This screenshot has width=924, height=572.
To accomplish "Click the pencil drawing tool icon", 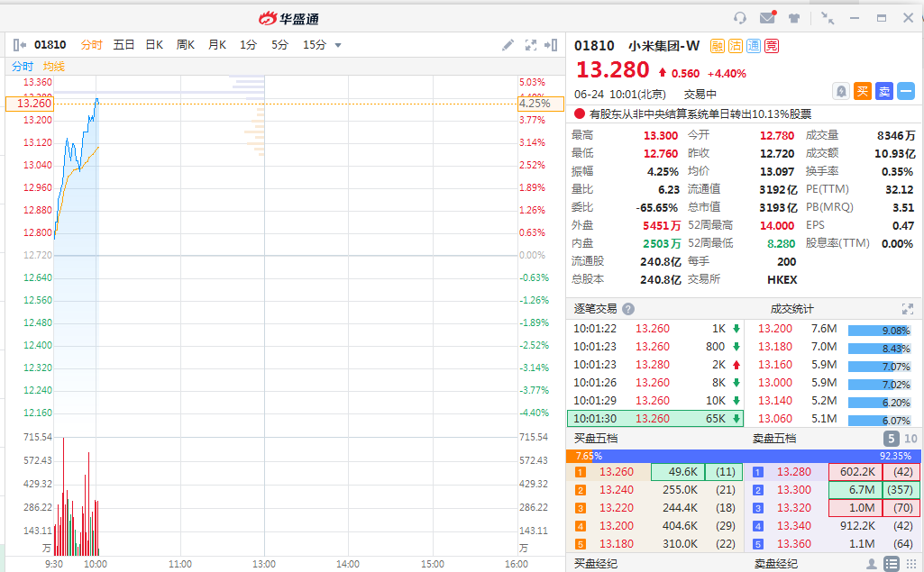I will [x=508, y=45].
